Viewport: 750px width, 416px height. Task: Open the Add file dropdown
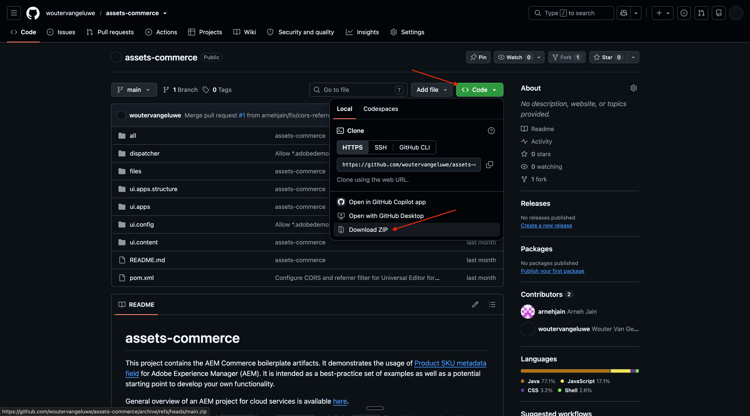coord(431,89)
